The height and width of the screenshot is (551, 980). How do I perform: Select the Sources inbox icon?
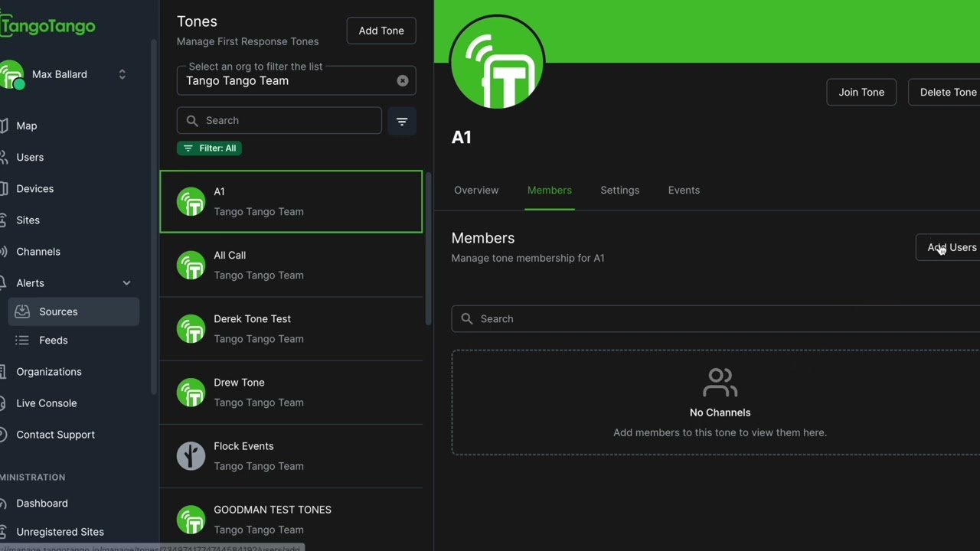tap(23, 311)
